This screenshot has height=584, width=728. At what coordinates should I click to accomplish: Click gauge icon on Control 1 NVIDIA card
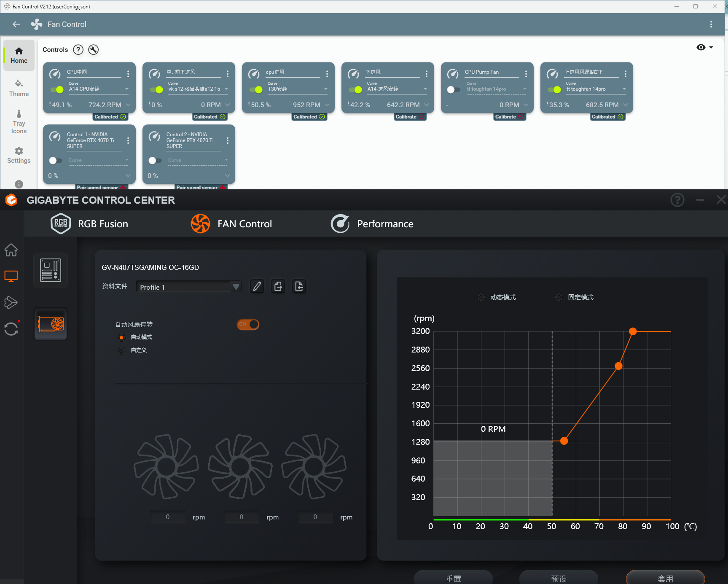pyautogui.click(x=55, y=136)
